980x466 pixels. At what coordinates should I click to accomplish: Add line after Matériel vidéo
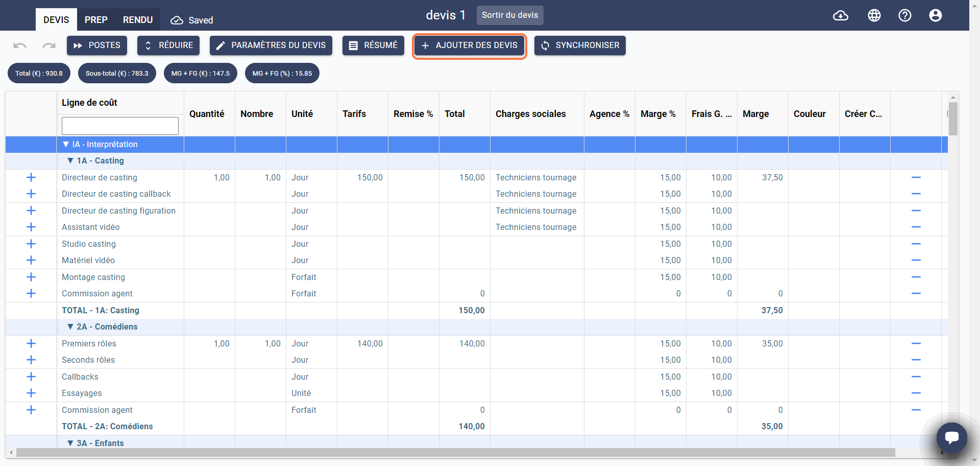[31, 260]
